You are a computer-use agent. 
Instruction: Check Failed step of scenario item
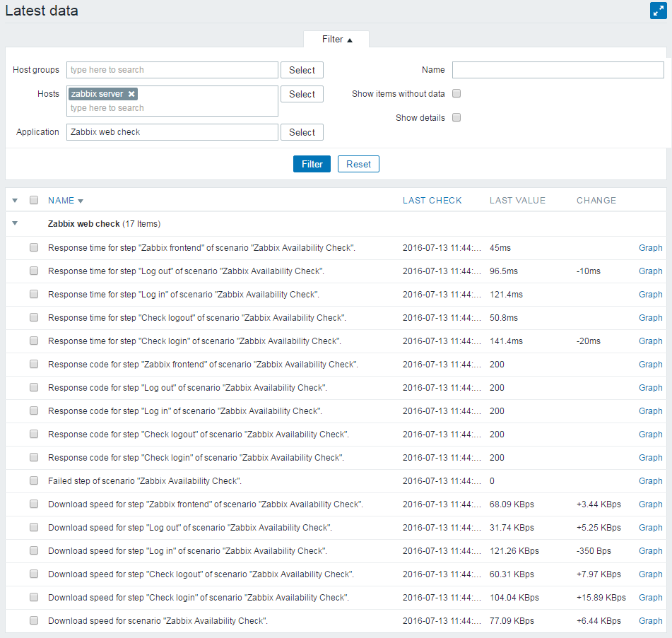[34, 480]
